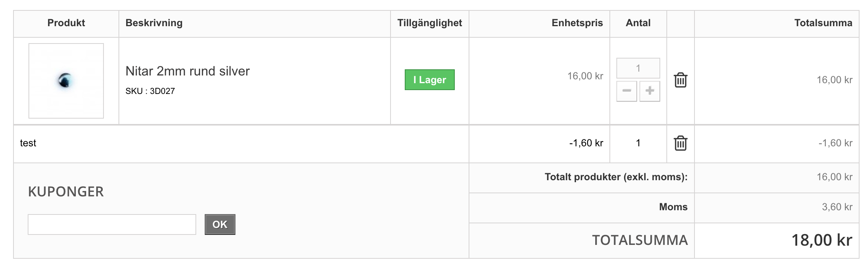Click the 18,00 kr grand total
Image resolution: width=868 pixels, height=268 pixels.
click(x=821, y=240)
